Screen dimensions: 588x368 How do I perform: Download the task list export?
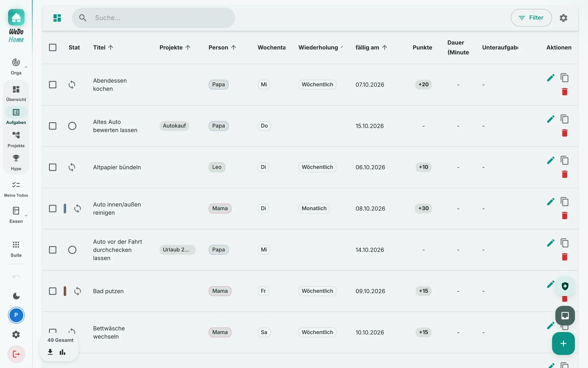pyautogui.click(x=50, y=352)
